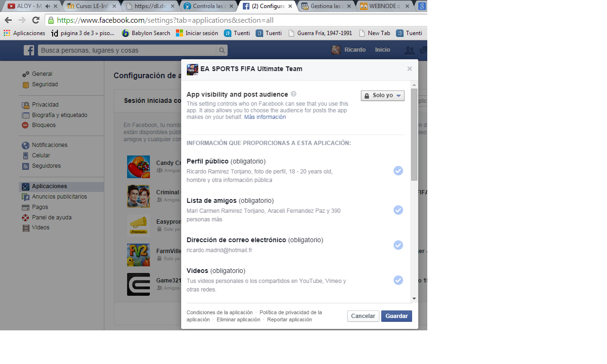Click the Videos film icon

click(x=26, y=227)
